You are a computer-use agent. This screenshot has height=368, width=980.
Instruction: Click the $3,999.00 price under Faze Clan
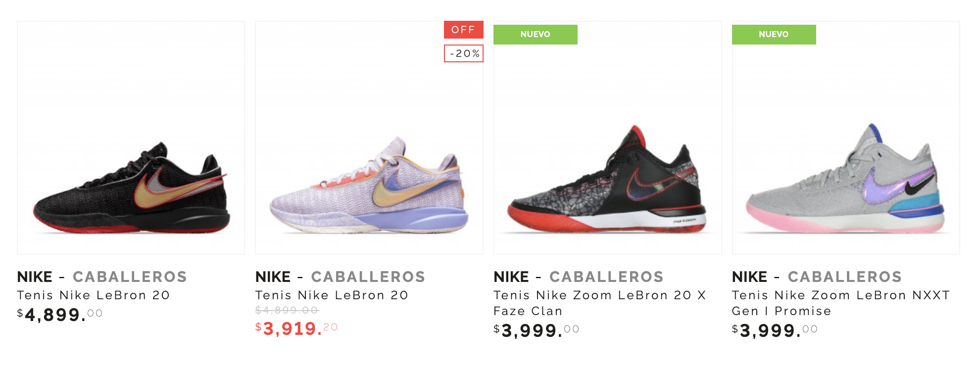[x=537, y=330]
